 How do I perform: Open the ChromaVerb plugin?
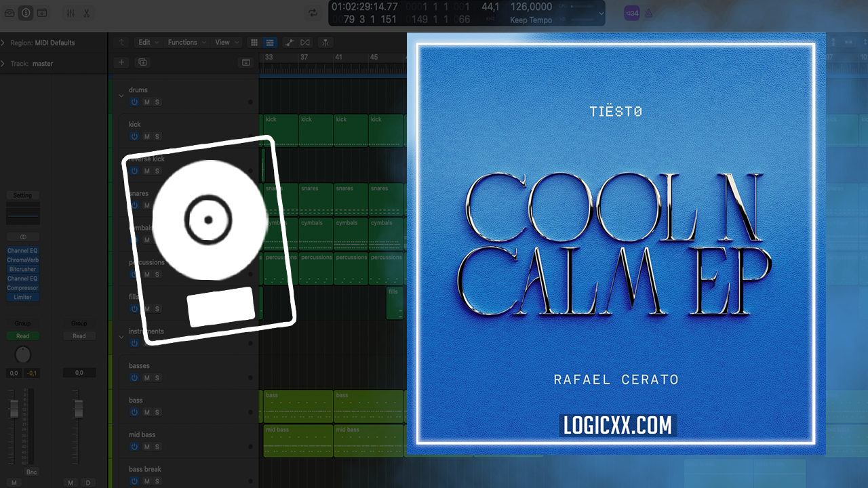coord(23,260)
